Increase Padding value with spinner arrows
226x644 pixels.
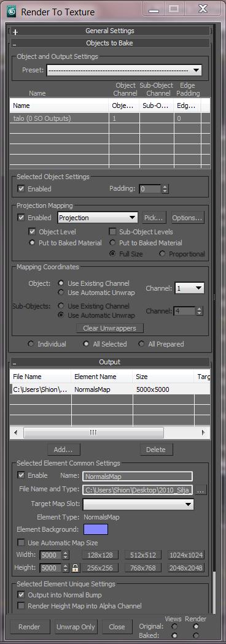pyautogui.click(x=165, y=187)
